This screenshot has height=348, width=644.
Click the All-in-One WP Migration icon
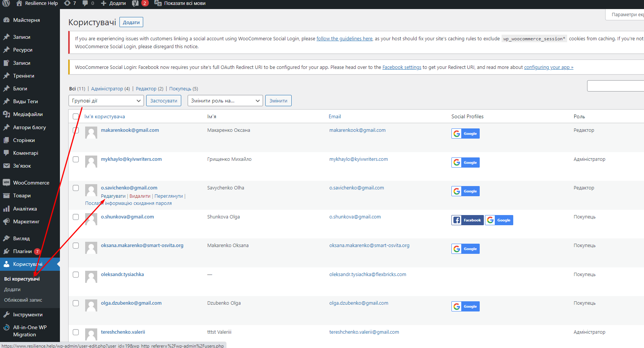click(x=6, y=327)
